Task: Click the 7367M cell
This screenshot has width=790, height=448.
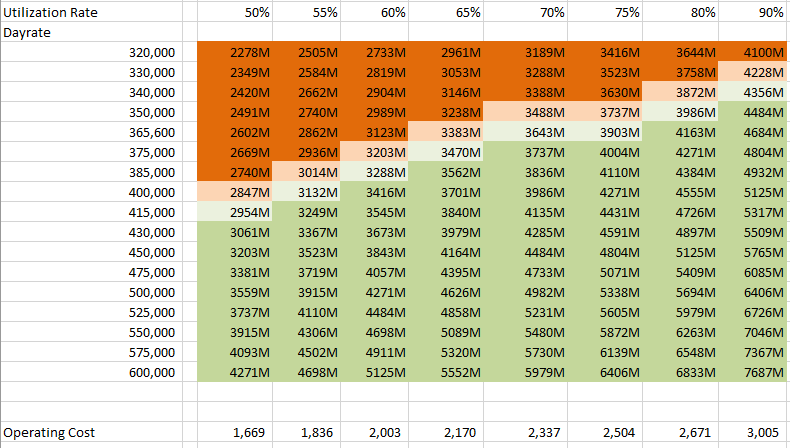Action: coord(753,352)
